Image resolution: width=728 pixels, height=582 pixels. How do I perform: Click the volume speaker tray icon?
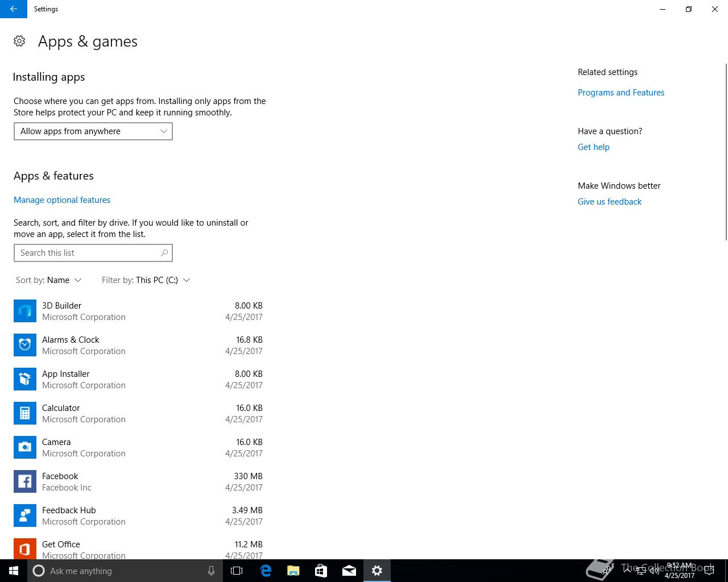point(654,571)
